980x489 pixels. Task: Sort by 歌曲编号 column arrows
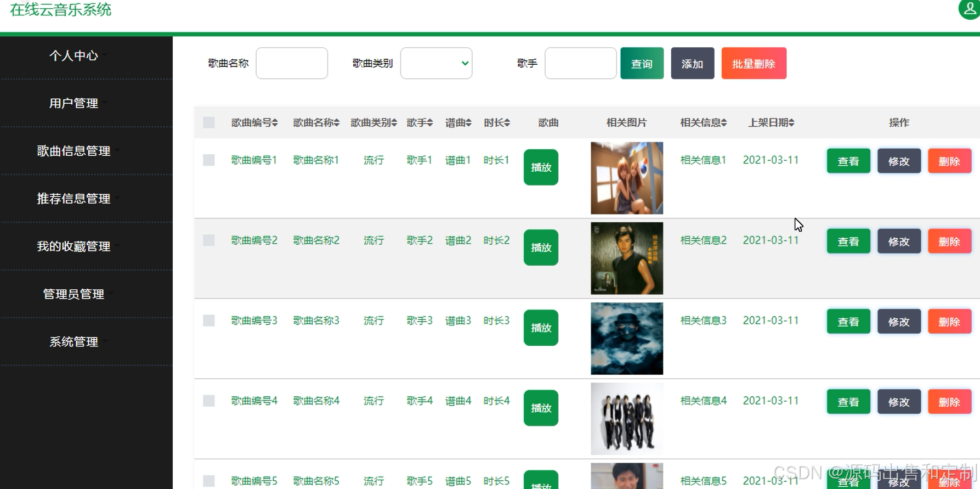pos(275,123)
